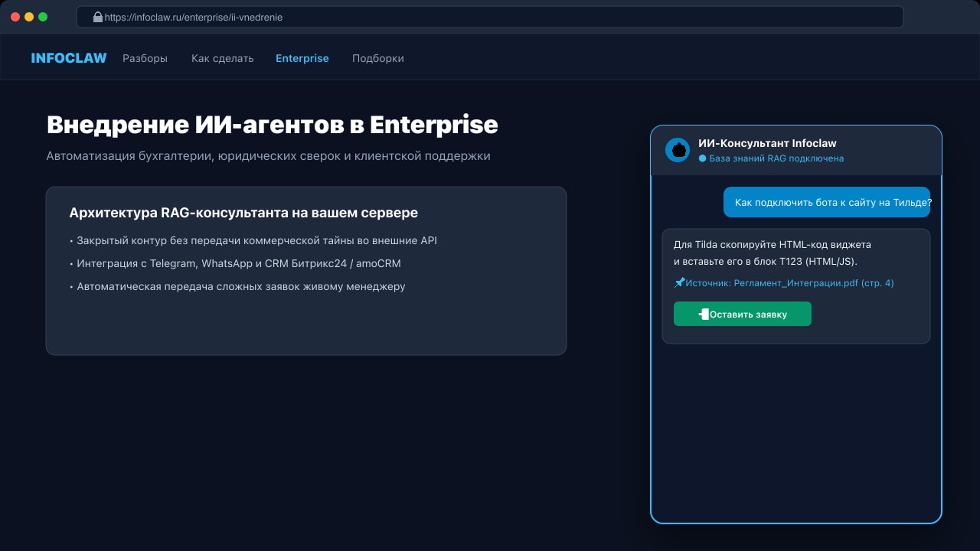This screenshot has width=980, height=551.
Task: Click the ИИ-Консультант chat avatar icon
Action: pos(678,150)
